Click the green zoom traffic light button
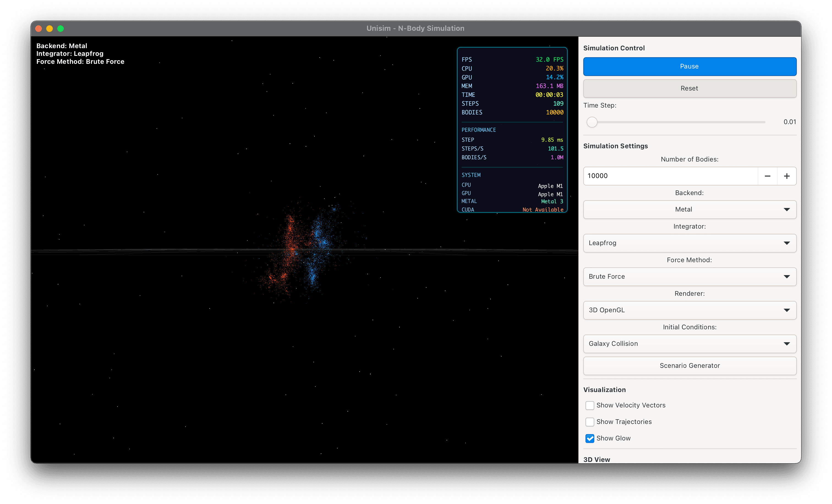This screenshot has height=504, width=832. [61, 29]
